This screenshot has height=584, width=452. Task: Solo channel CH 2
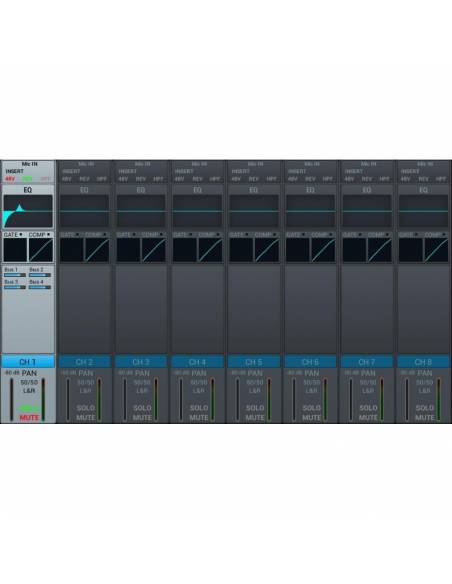[x=86, y=408]
